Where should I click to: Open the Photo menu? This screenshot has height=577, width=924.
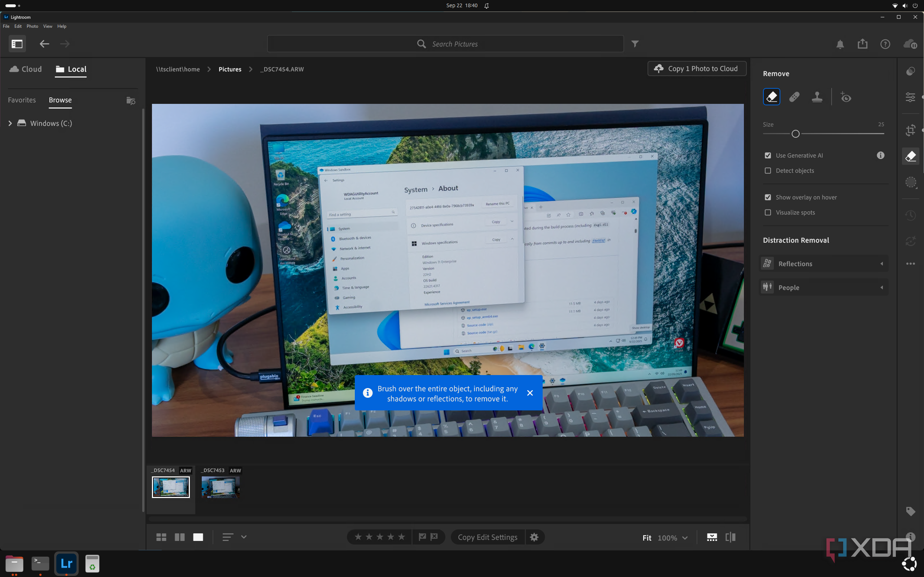click(x=32, y=26)
